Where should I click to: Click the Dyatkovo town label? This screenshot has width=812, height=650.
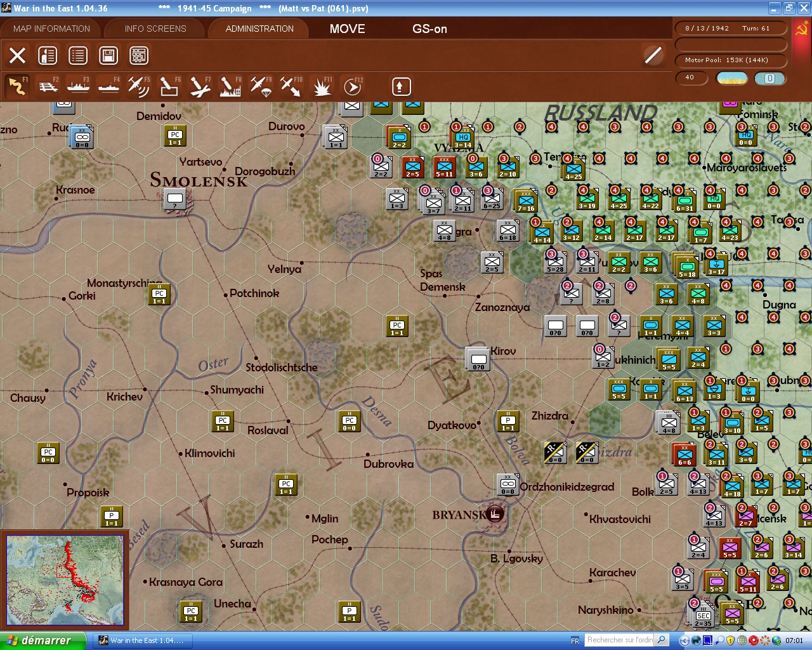[452, 425]
